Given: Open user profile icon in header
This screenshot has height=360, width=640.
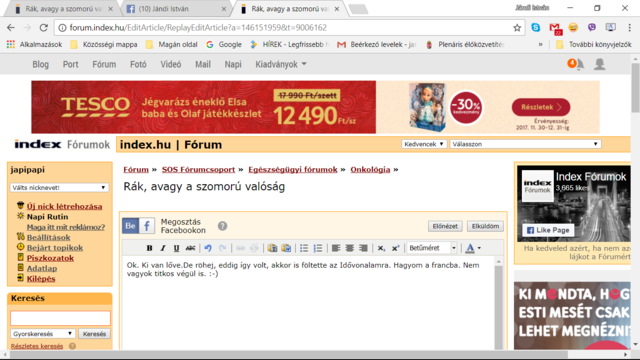Looking at the screenshot, I should [x=600, y=64].
